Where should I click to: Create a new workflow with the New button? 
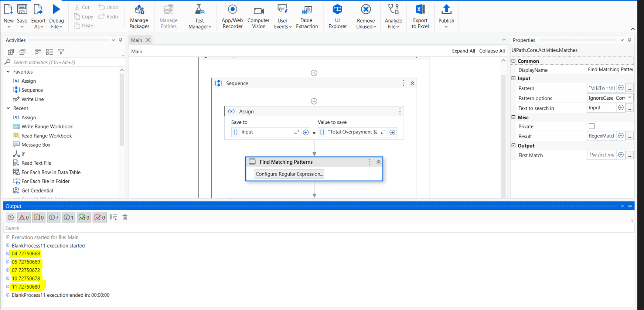8,16
